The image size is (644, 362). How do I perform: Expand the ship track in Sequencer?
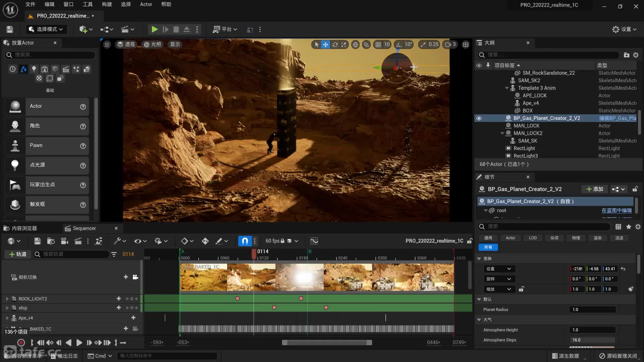tap(7, 308)
